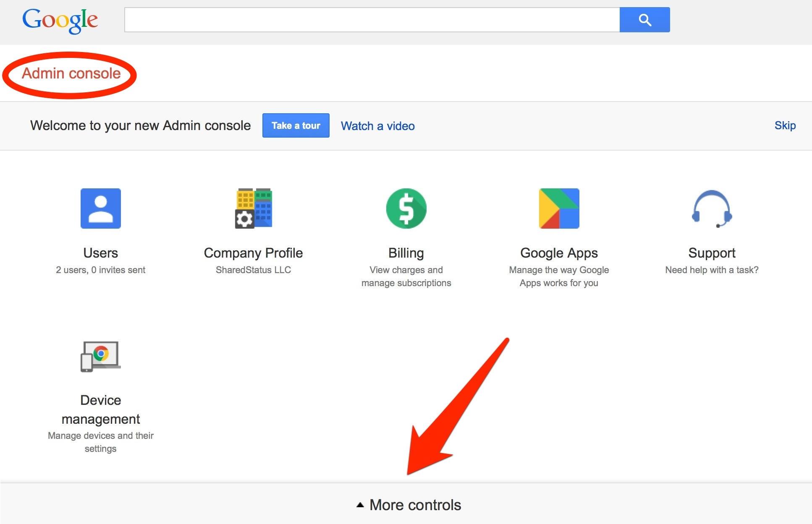This screenshot has width=812, height=524.
Task: Click the Take a tour button
Action: 296,125
